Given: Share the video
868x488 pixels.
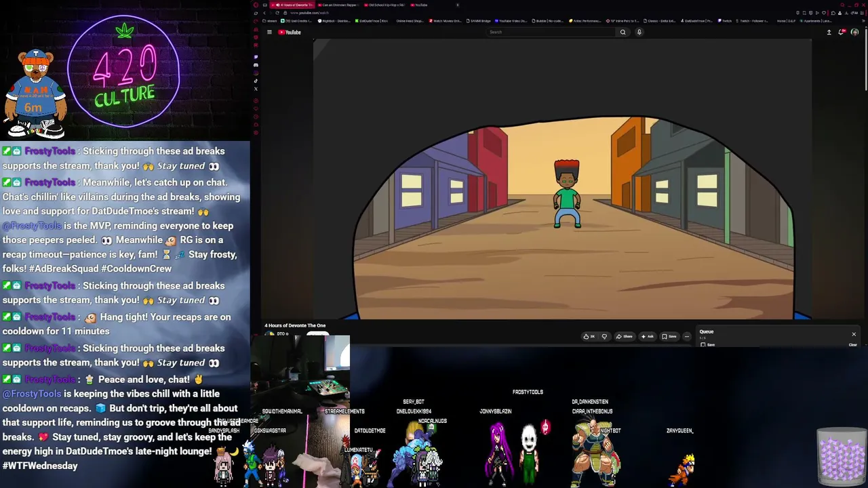Looking at the screenshot, I should point(625,336).
